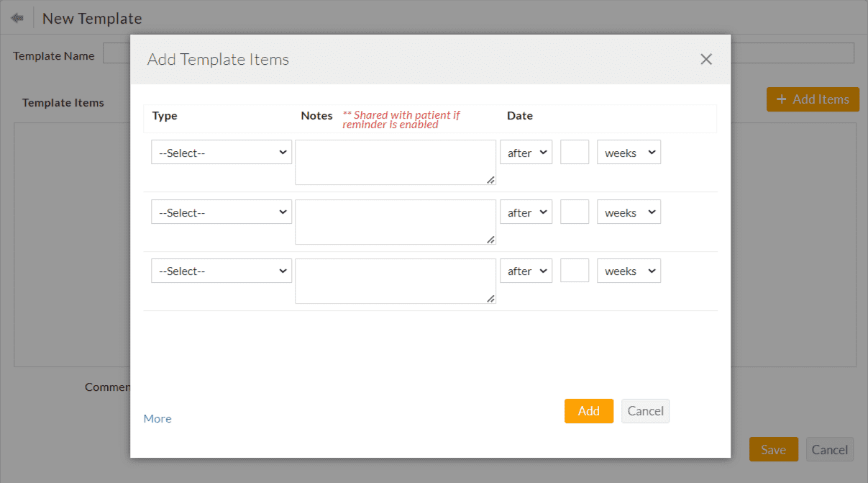The height and width of the screenshot is (483, 868).
Task: Open the first row 'weeks' unit dropdown
Action: [629, 153]
